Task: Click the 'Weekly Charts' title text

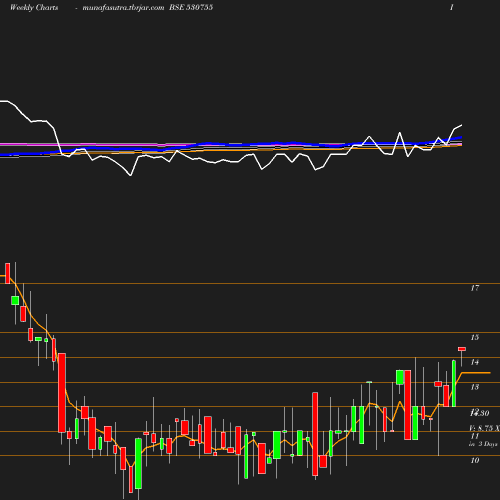Action: (34, 7)
